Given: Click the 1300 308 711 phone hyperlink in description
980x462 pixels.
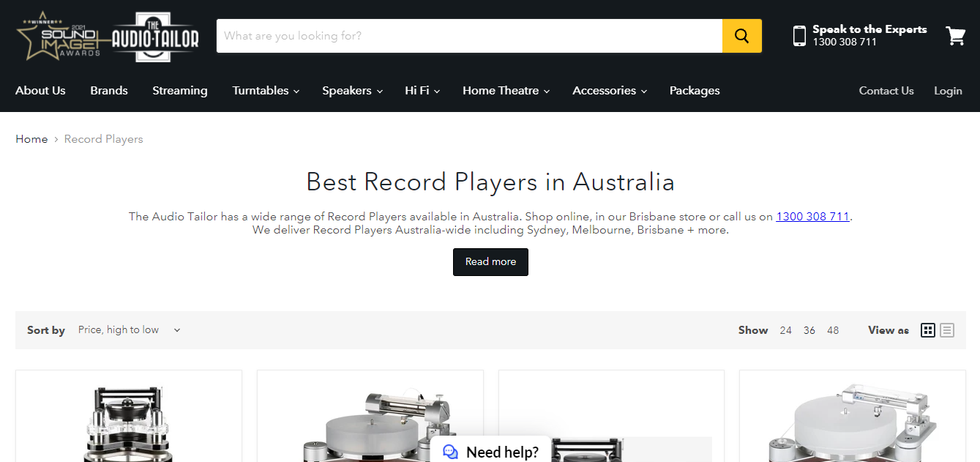Looking at the screenshot, I should click(812, 217).
